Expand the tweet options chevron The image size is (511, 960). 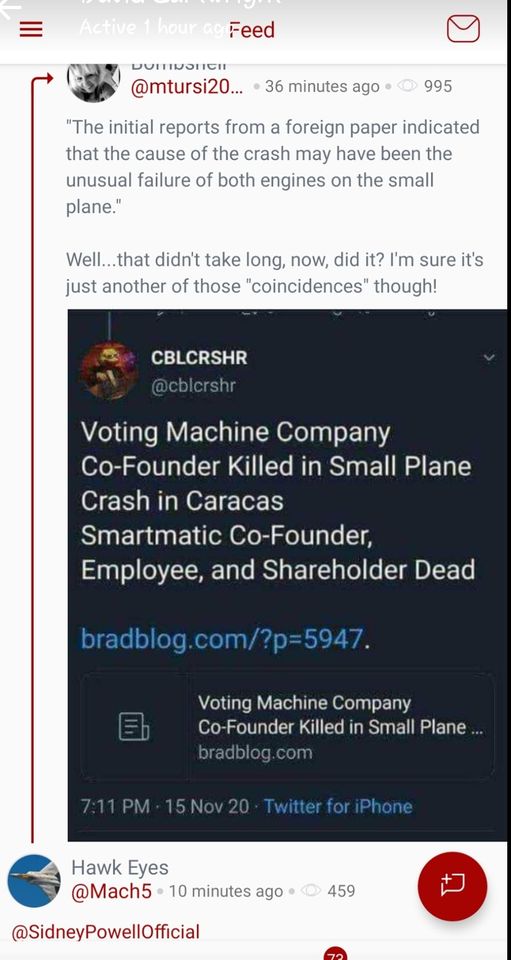pos(488,358)
